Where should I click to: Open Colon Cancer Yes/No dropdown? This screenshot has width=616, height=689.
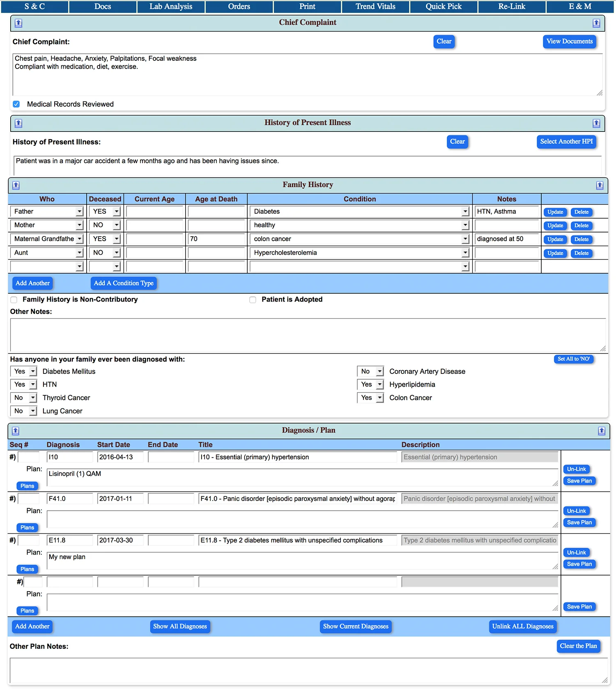coord(370,398)
